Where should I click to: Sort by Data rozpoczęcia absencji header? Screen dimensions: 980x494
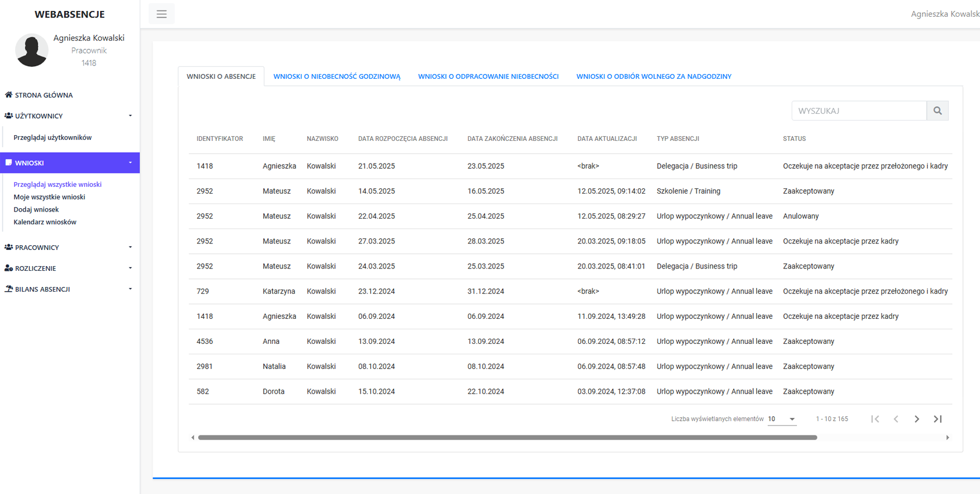click(403, 139)
